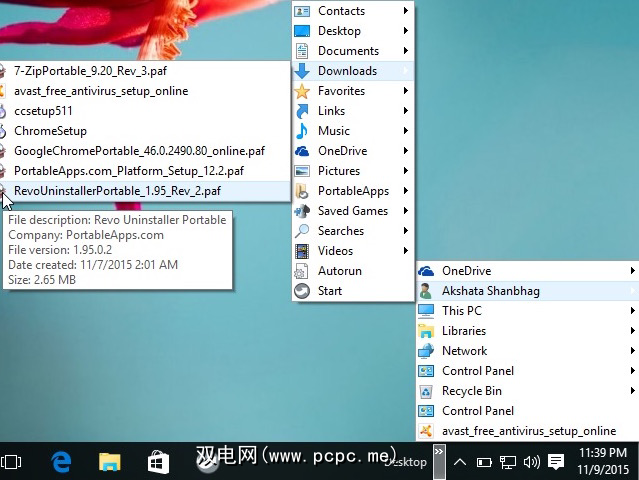Click the Start shortcut icon
Viewport: 639px width, 480px height.
302,291
